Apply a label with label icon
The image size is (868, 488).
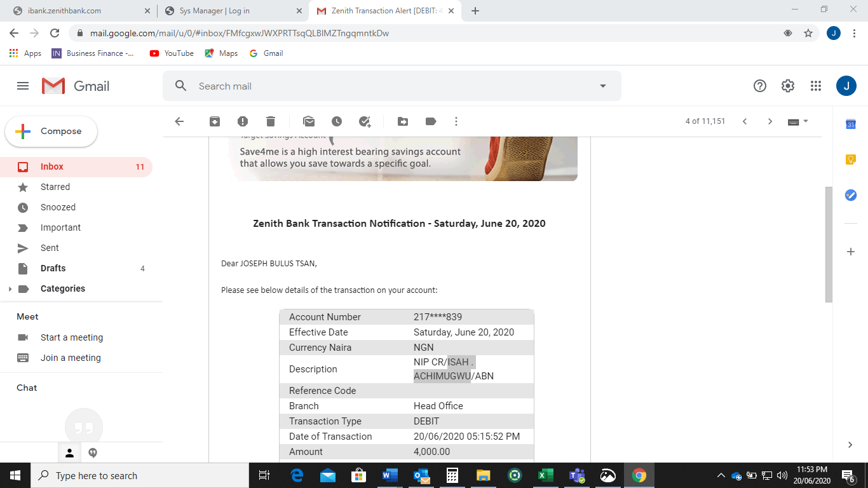click(x=431, y=121)
